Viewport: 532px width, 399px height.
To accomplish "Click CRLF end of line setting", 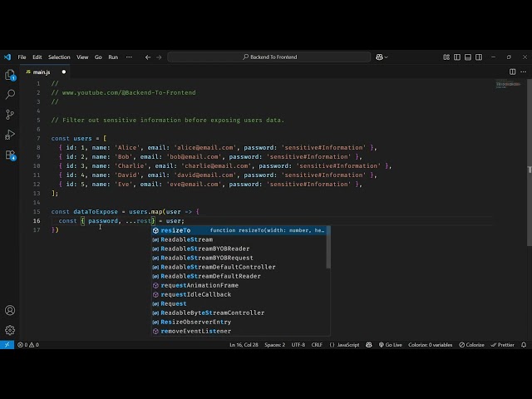I will coord(317,345).
